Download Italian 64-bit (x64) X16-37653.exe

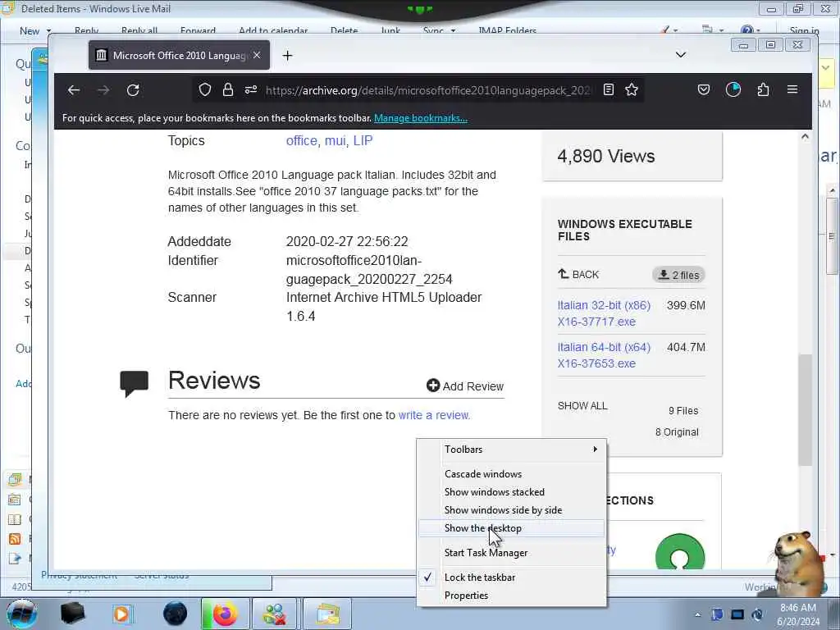tap(604, 355)
